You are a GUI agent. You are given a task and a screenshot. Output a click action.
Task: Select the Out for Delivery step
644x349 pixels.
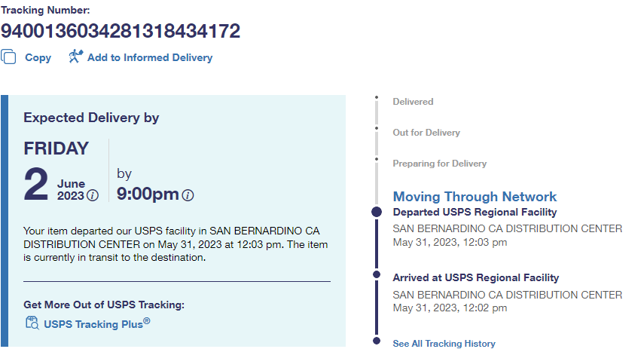click(x=426, y=133)
